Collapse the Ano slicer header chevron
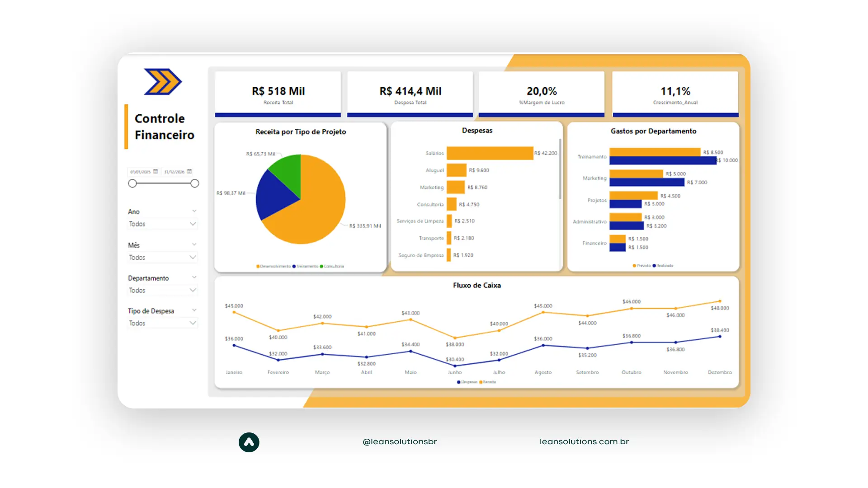 tap(194, 211)
